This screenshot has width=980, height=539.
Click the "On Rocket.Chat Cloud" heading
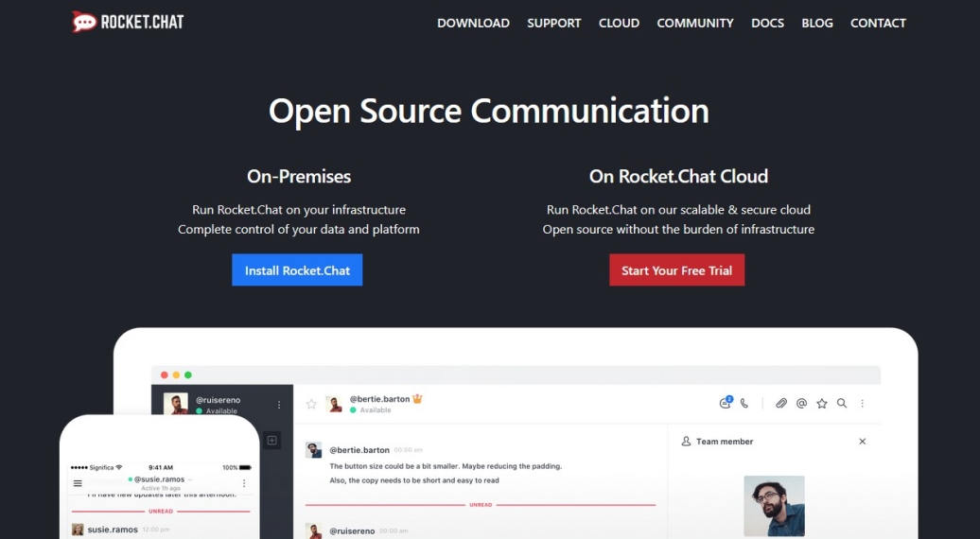point(678,176)
